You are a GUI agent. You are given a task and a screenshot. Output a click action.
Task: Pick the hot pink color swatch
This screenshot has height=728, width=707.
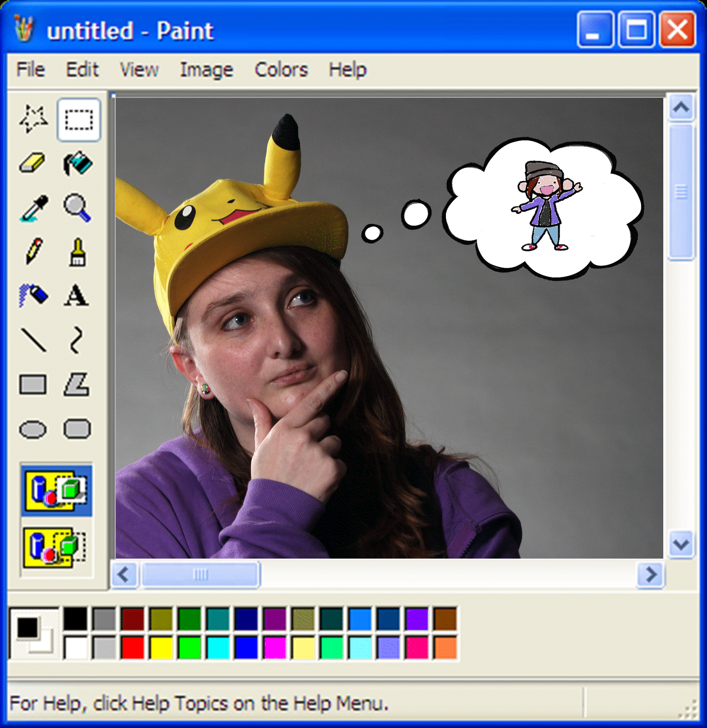pyautogui.click(x=417, y=648)
